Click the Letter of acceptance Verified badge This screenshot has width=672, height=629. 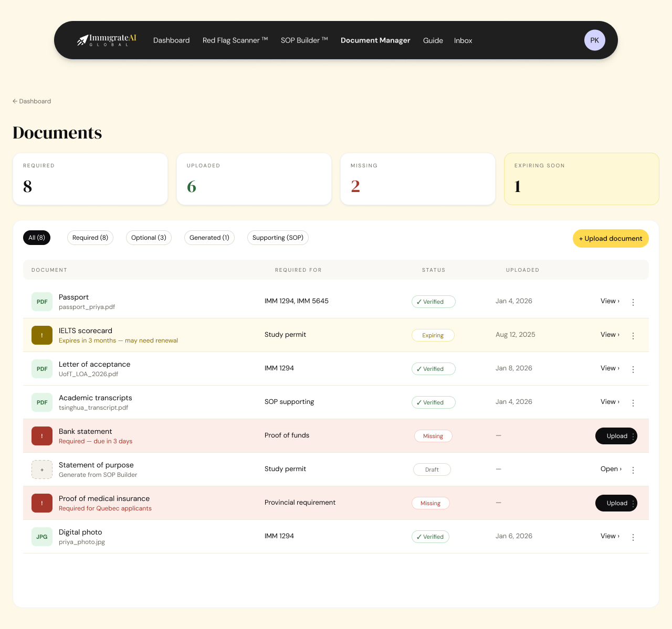coord(434,369)
